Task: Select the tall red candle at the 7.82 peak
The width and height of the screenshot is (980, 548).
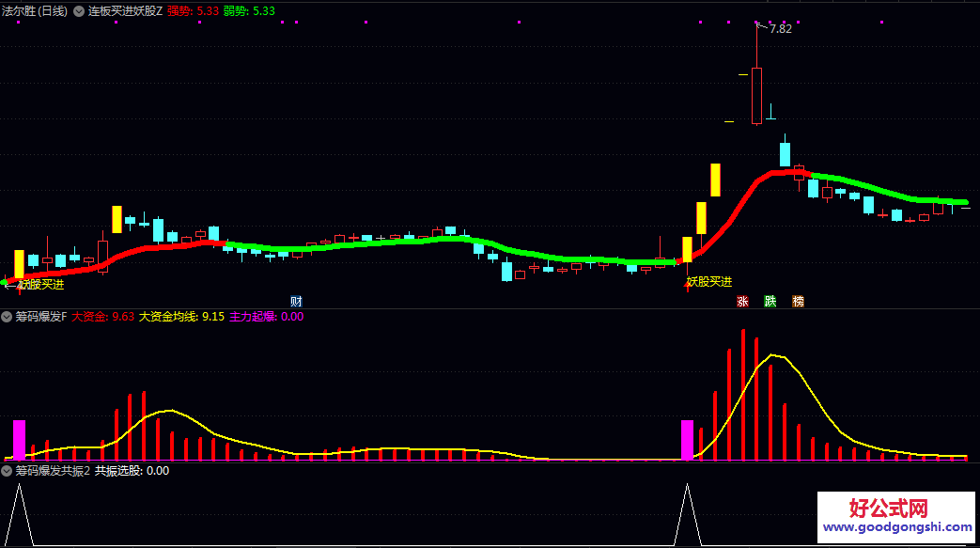Action: click(756, 96)
